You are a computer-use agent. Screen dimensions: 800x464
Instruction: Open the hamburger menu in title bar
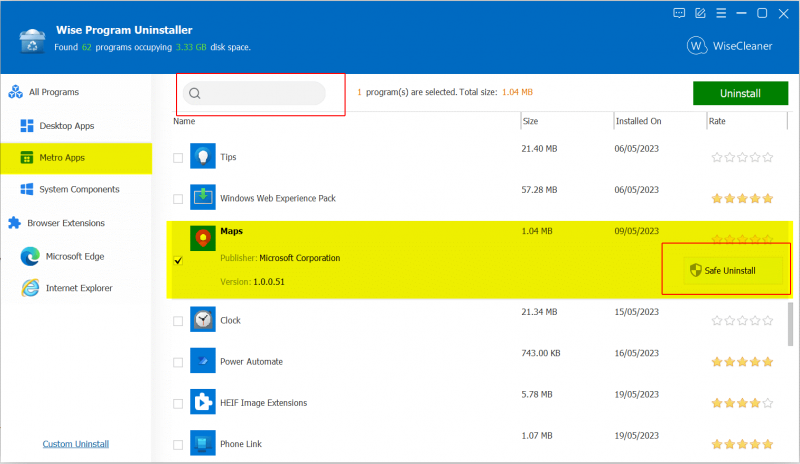pos(721,13)
